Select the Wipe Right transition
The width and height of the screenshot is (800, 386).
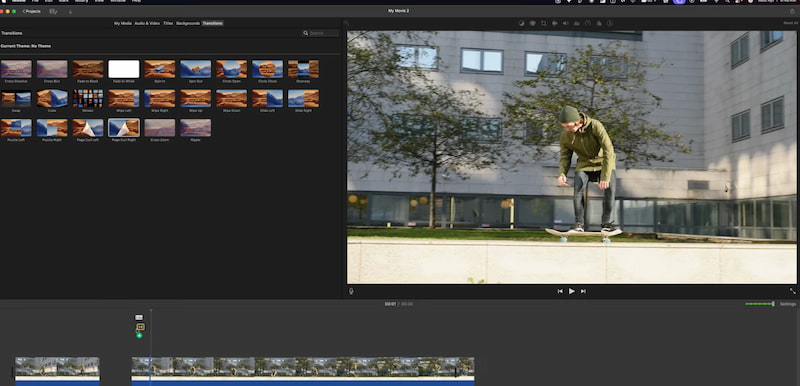coord(160,98)
